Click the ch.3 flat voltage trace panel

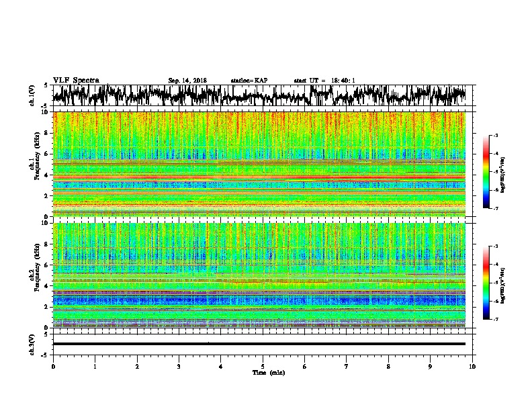[262, 345]
